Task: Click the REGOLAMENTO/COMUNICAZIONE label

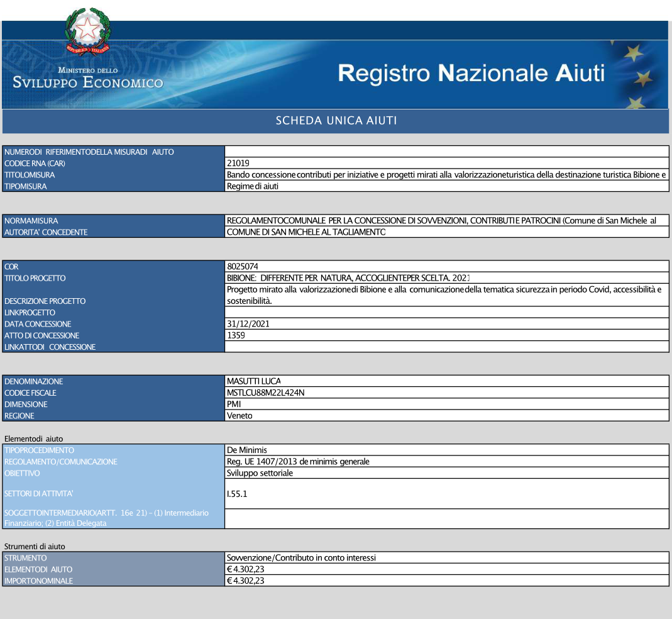Action: (60, 462)
